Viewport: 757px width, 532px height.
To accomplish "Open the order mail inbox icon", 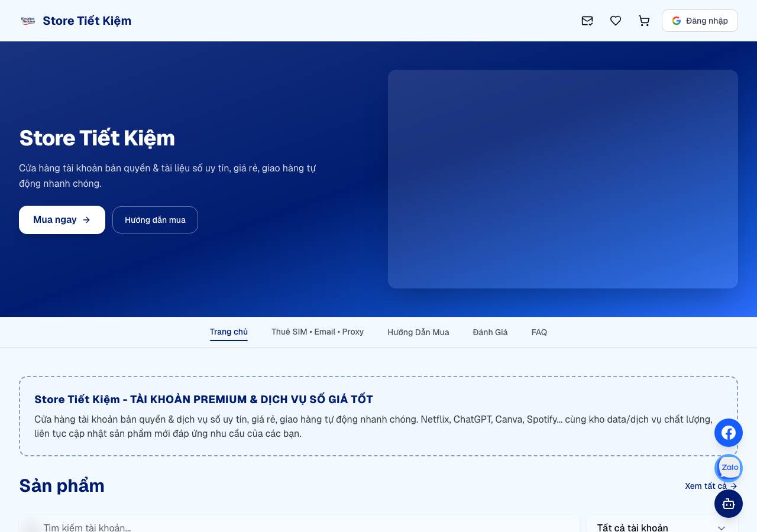I will (587, 21).
